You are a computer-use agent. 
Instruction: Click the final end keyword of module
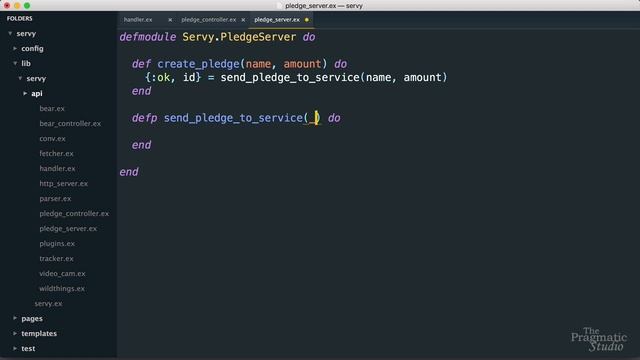coord(129,172)
